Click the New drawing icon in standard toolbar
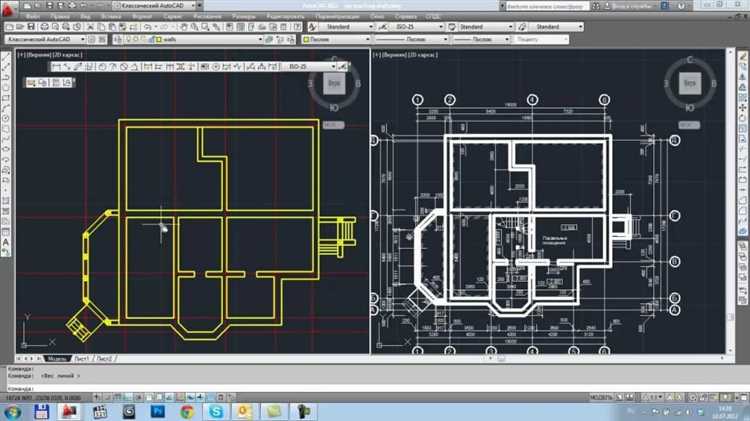Image resolution: width=750 pixels, height=421 pixels. pos(10,27)
